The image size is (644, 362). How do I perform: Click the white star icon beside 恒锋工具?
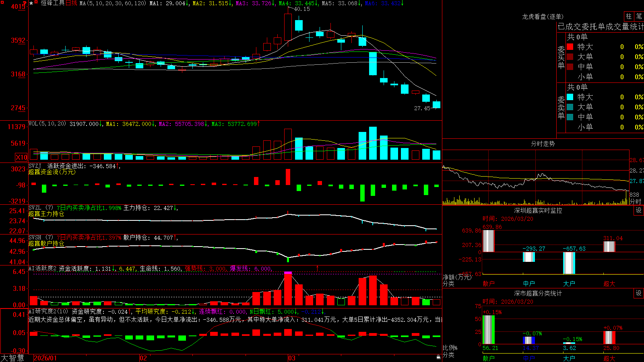point(31,3)
